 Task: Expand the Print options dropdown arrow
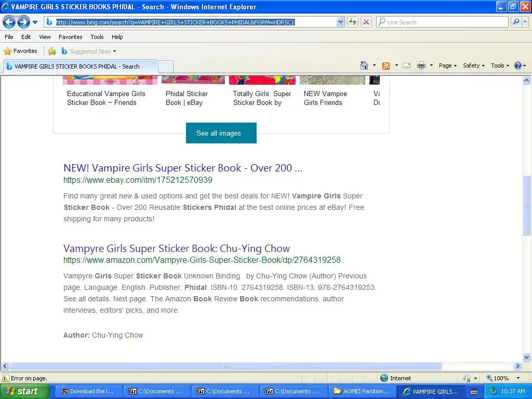click(431, 65)
